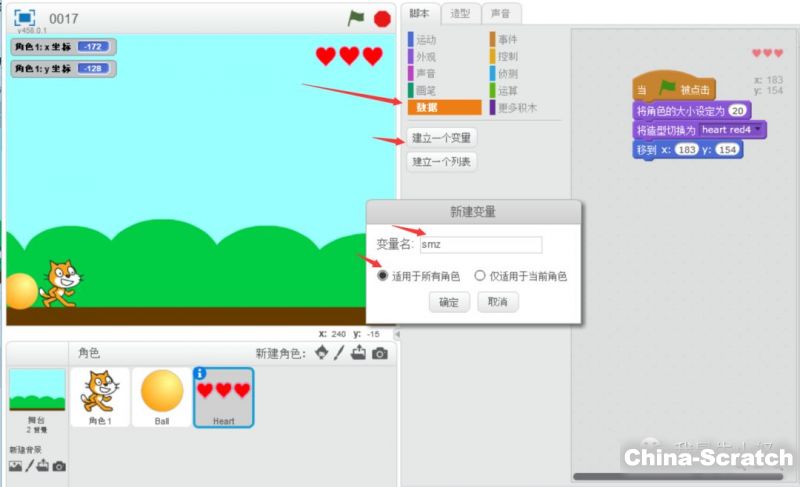Choose new sprite from library icon
The width and height of the screenshot is (800, 487).
point(320,353)
